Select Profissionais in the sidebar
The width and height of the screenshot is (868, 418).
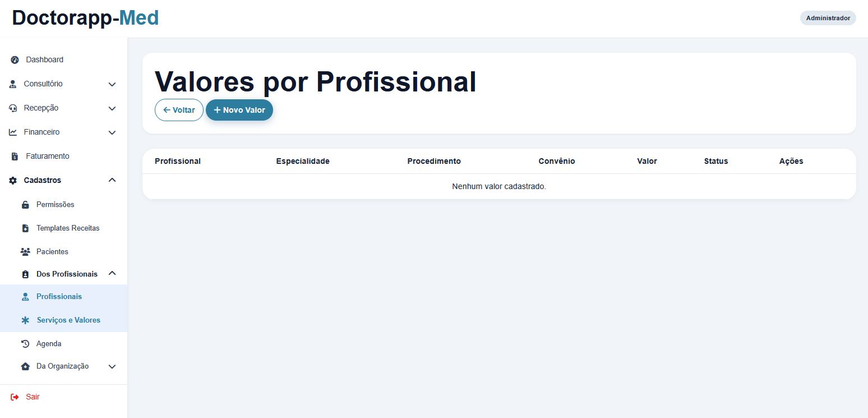click(x=64, y=296)
